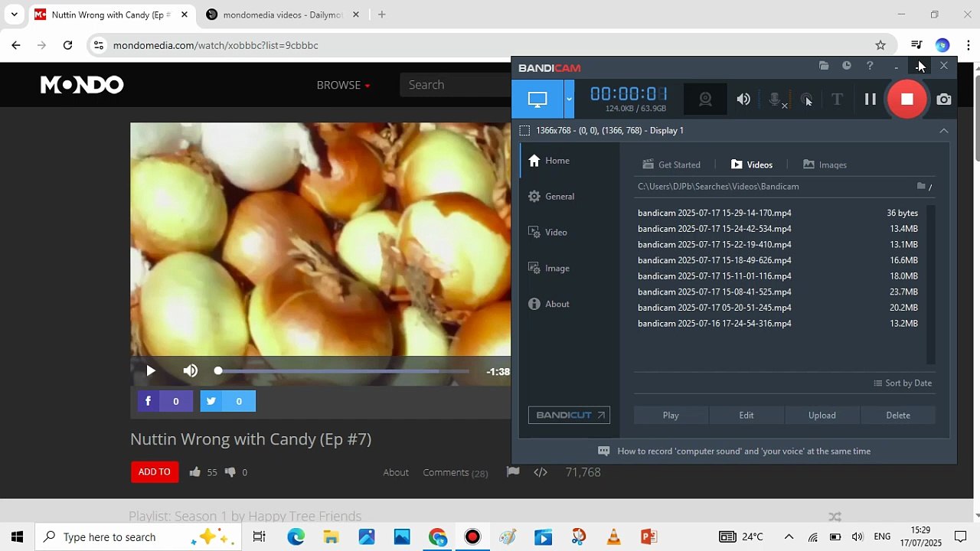Stop the Bandicam recording with the red button
Image resolution: width=980 pixels, height=551 pixels.
tap(906, 99)
